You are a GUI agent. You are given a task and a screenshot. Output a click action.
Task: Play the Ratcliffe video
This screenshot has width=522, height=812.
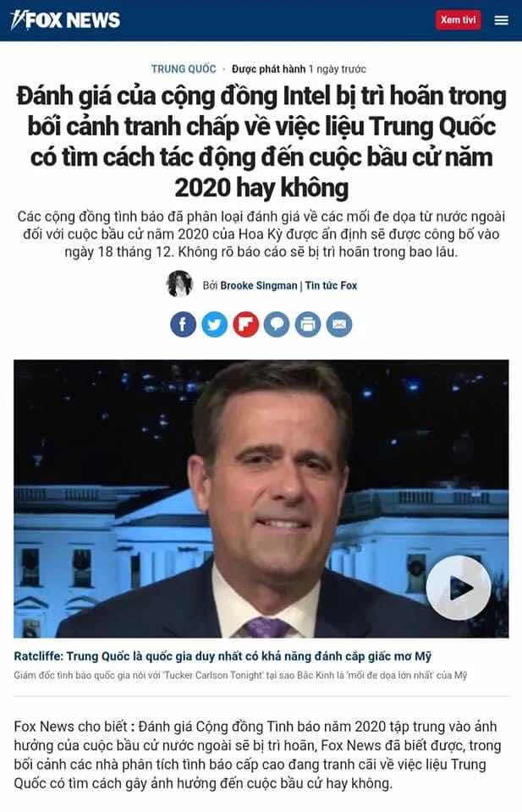pyautogui.click(x=459, y=588)
